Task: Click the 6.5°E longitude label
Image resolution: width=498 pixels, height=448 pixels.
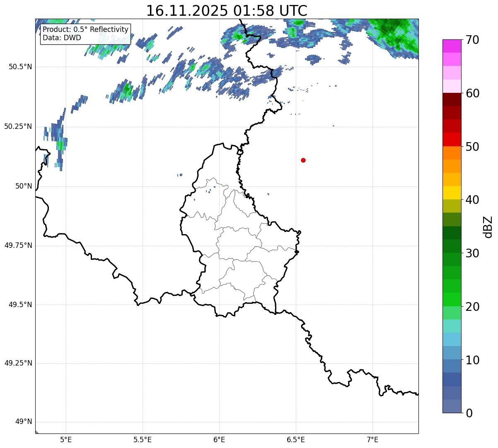Action: click(x=296, y=440)
